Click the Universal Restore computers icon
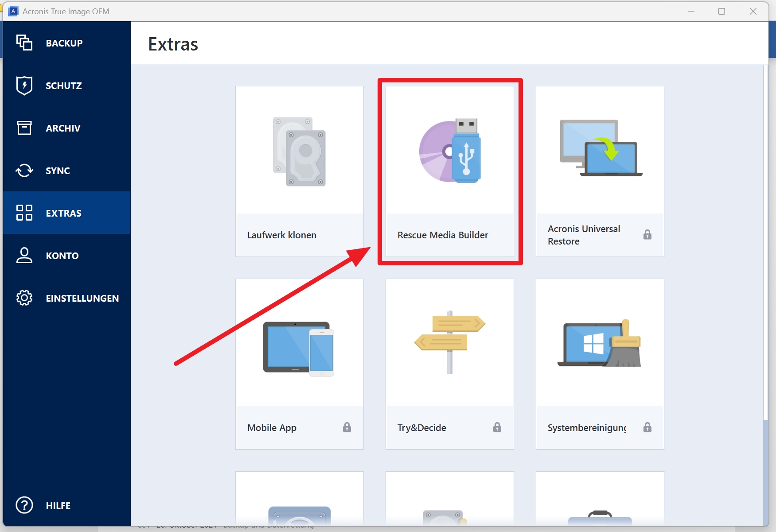This screenshot has height=532, width=776. 601,148
